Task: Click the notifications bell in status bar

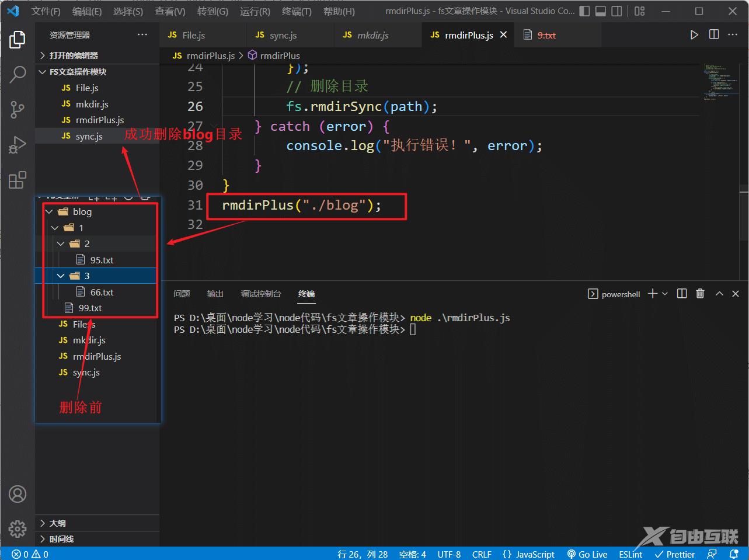Action: (x=734, y=554)
